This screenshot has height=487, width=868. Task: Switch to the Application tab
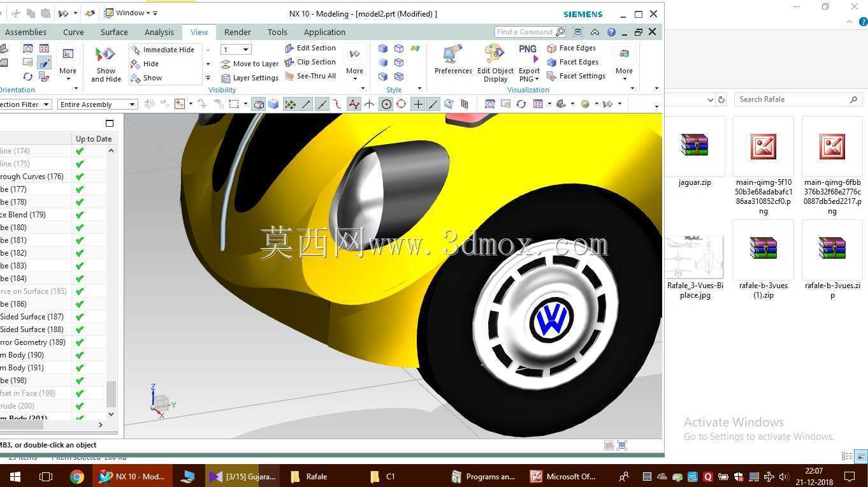[x=324, y=32]
